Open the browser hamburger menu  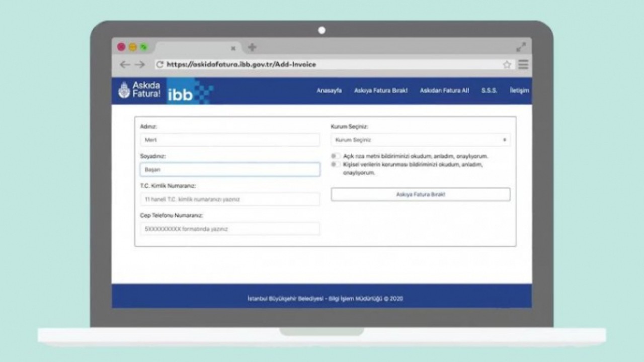pos(523,64)
